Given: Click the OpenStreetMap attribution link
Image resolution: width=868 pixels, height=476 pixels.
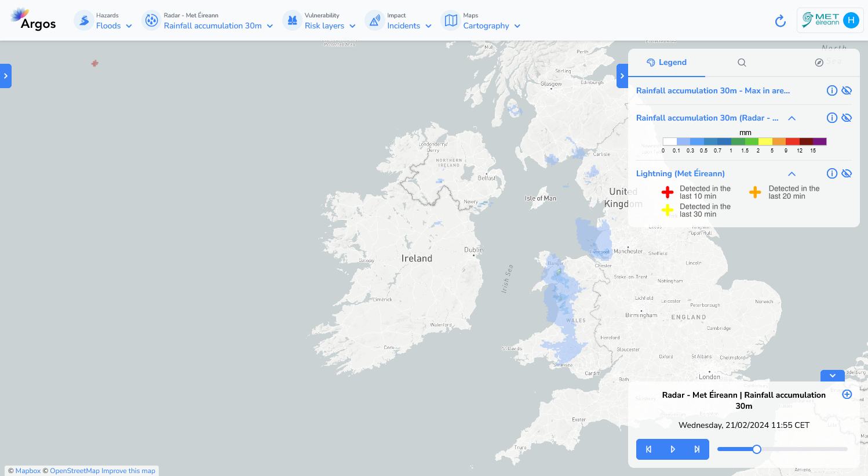Looking at the screenshot, I should pyautogui.click(x=75, y=471).
